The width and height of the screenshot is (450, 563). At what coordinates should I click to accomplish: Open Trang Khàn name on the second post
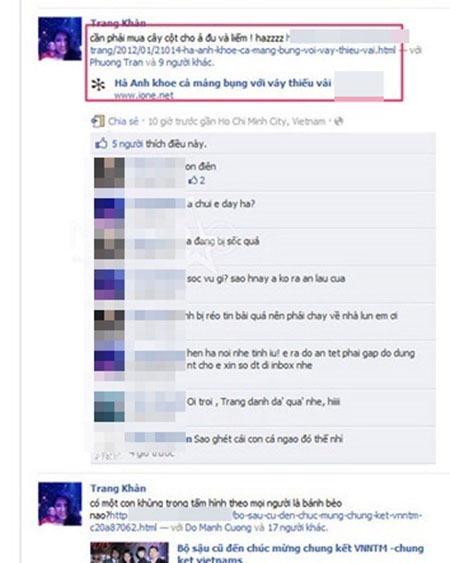click(x=118, y=488)
